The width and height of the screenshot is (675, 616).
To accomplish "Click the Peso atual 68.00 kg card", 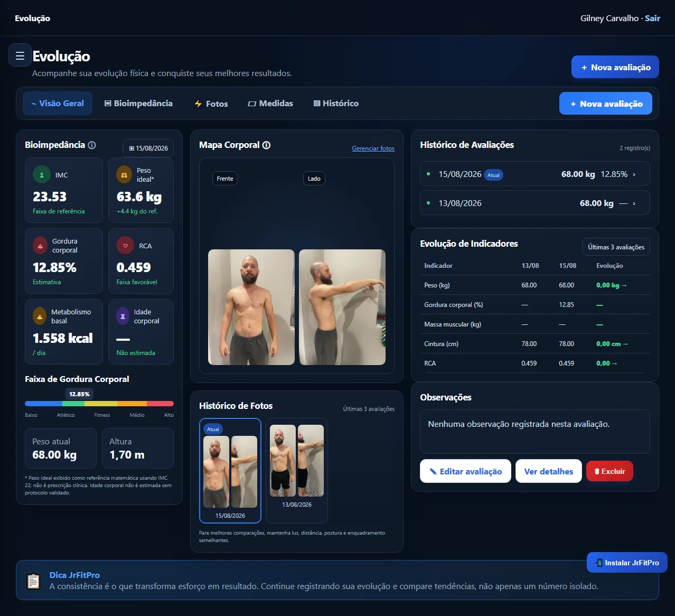I will [x=61, y=448].
